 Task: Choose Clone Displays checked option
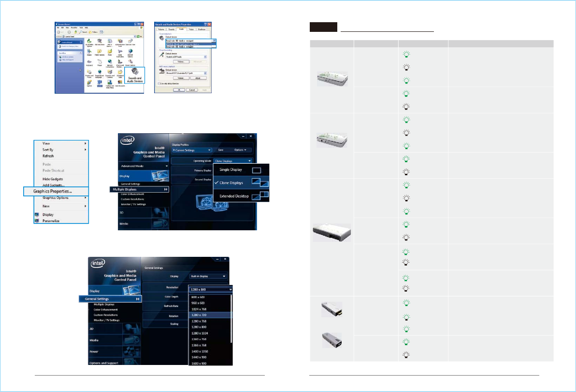[241, 183]
